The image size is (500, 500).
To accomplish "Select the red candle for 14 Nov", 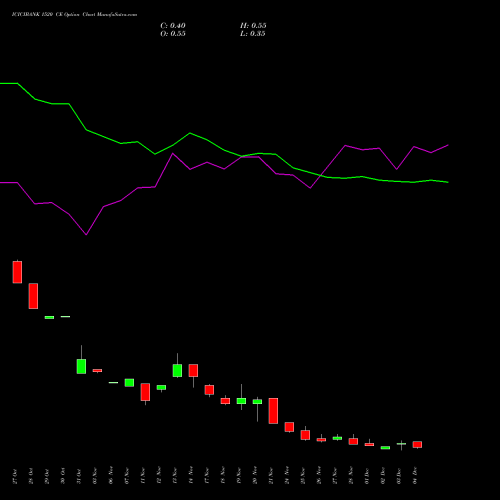I will pyautogui.click(x=193, y=370).
